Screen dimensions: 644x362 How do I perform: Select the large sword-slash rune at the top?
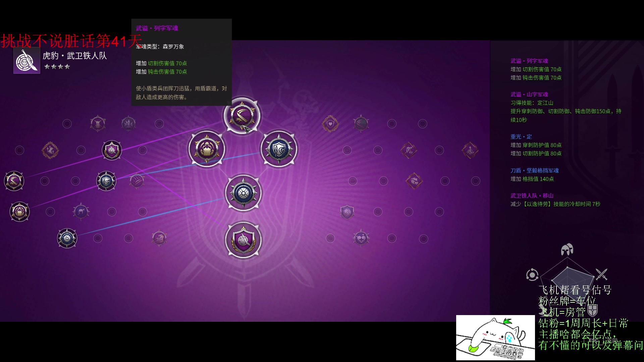coord(242,116)
